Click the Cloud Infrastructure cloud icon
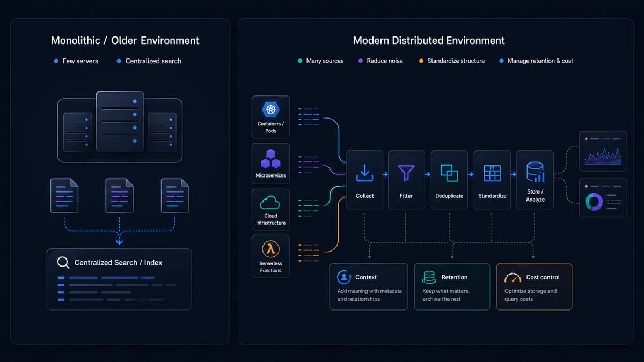This screenshot has width=644, height=362. [270, 202]
